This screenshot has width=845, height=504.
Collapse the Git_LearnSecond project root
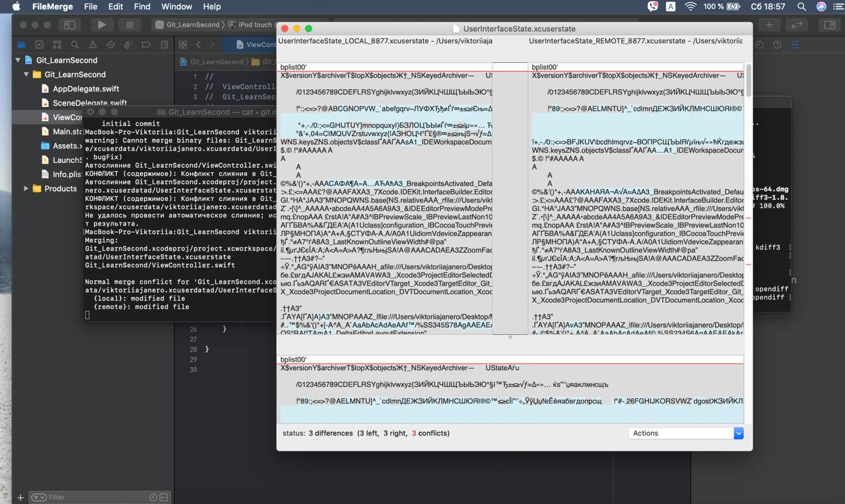point(18,60)
